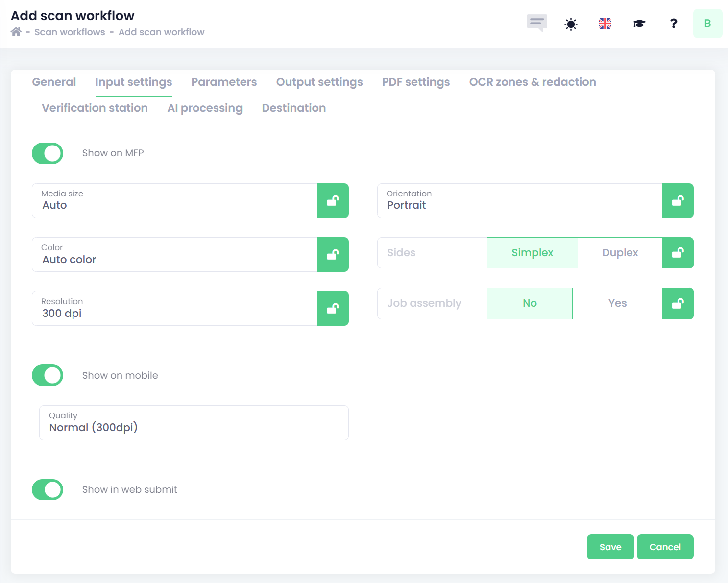
Task: Open the user avatar B menu
Action: coord(707,24)
